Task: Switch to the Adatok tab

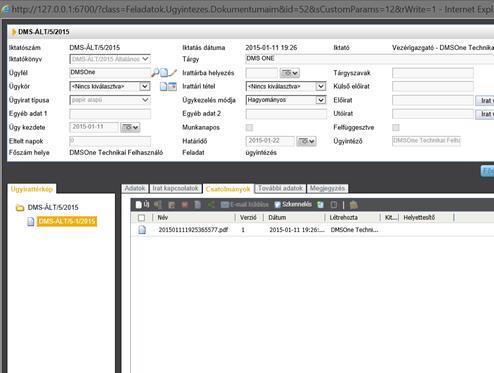Action: click(x=135, y=188)
